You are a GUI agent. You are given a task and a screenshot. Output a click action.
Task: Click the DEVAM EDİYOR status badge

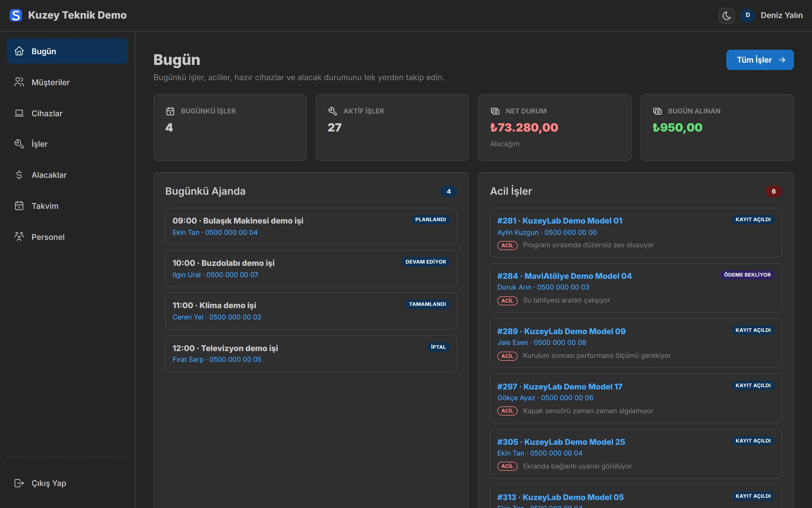point(425,262)
